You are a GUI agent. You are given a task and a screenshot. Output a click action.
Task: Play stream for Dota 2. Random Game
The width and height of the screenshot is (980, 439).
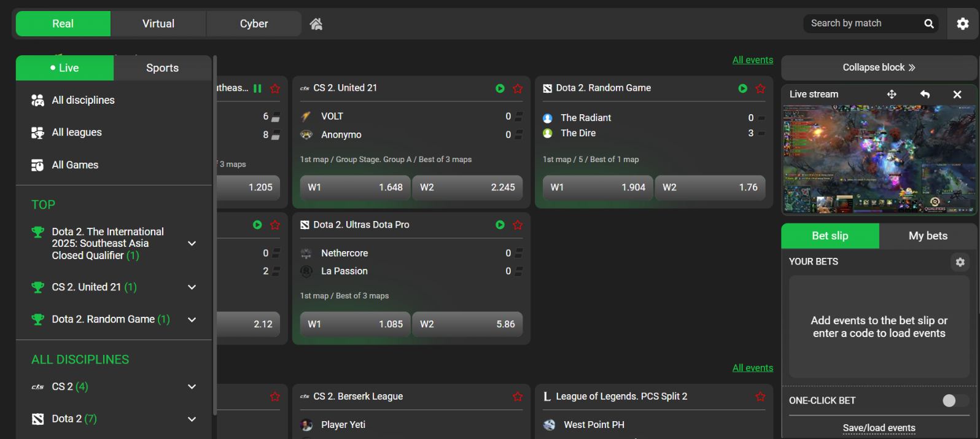coord(742,88)
